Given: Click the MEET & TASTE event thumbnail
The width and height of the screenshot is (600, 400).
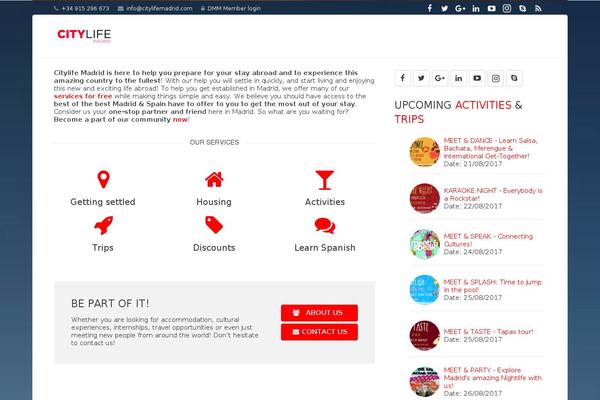Looking at the screenshot, I should coord(424,335).
